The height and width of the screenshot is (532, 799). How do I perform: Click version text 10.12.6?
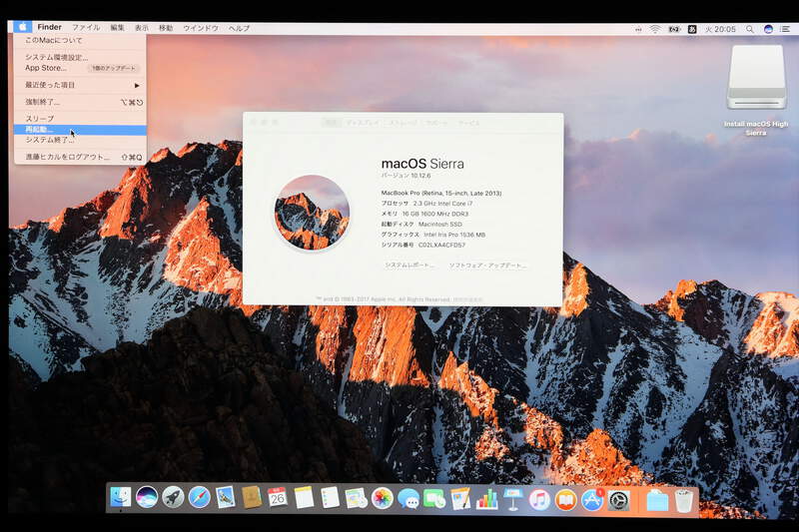point(420,176)
